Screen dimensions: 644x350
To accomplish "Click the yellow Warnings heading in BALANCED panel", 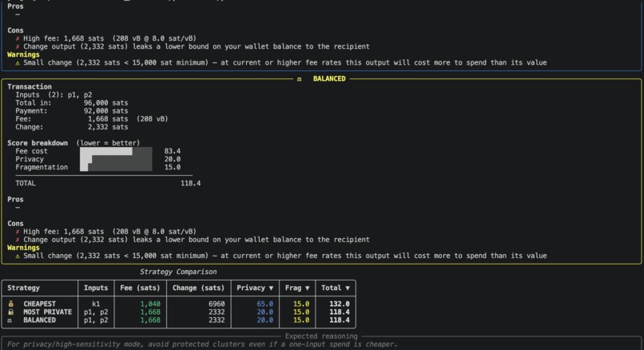I will click(x=23, y=248).
